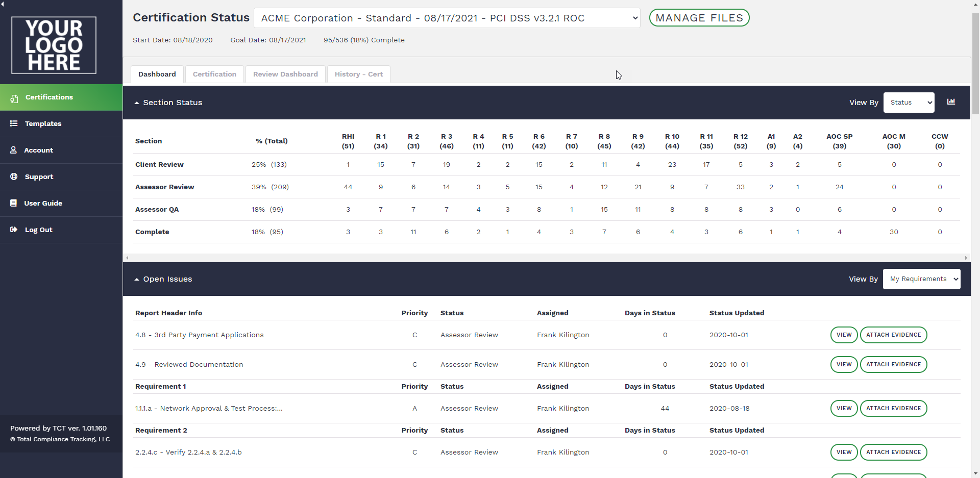Image resolution: width=980 pixels, height=478 pixels.
Task: View issue 2.2.4.c Verify 2.2.4.a
Action: point(844,452)
